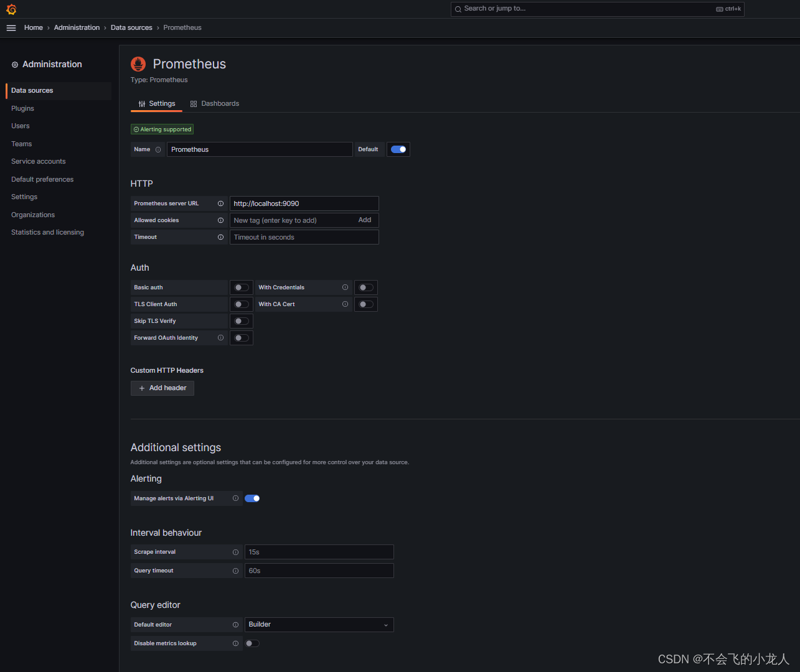Click the Administration sidebar heading
The image size is (800, 672).
point(52,65)
